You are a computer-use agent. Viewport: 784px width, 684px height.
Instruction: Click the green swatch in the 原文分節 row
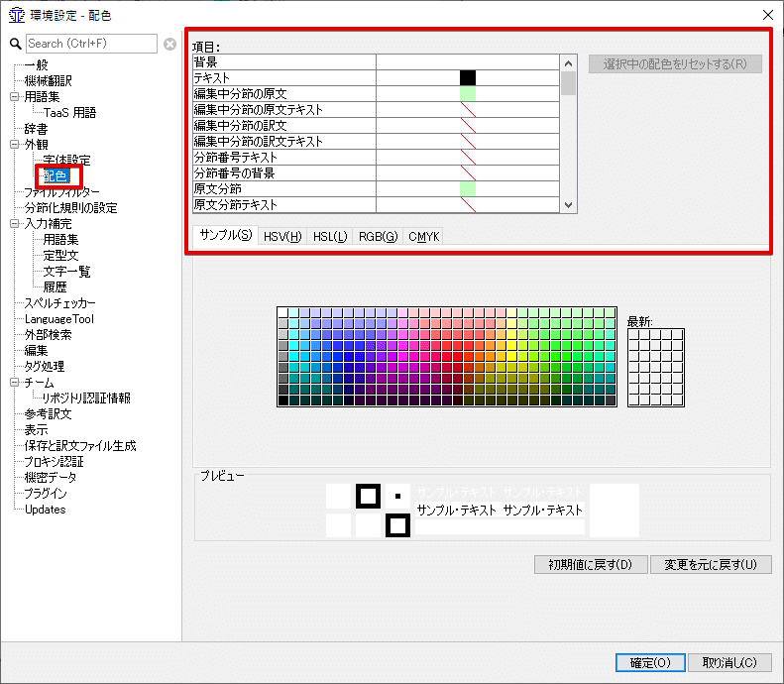468,189
